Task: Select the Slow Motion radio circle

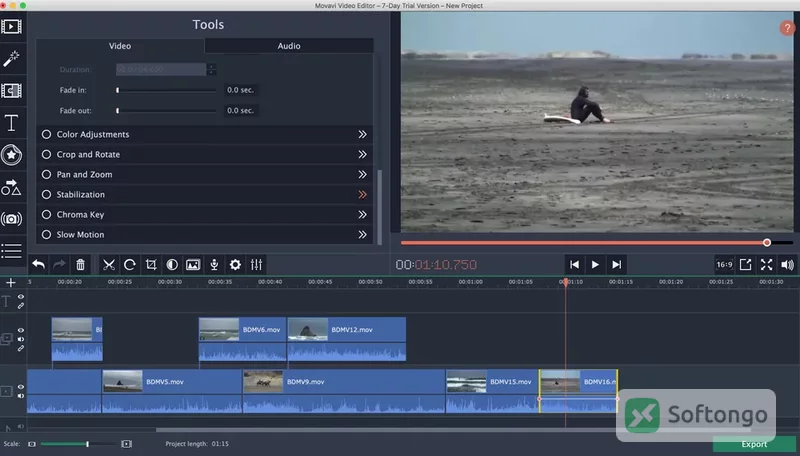Action: (x=46, y=235)
